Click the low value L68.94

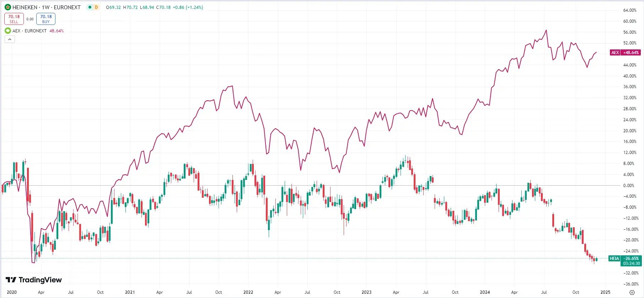(x=147, y=7)
